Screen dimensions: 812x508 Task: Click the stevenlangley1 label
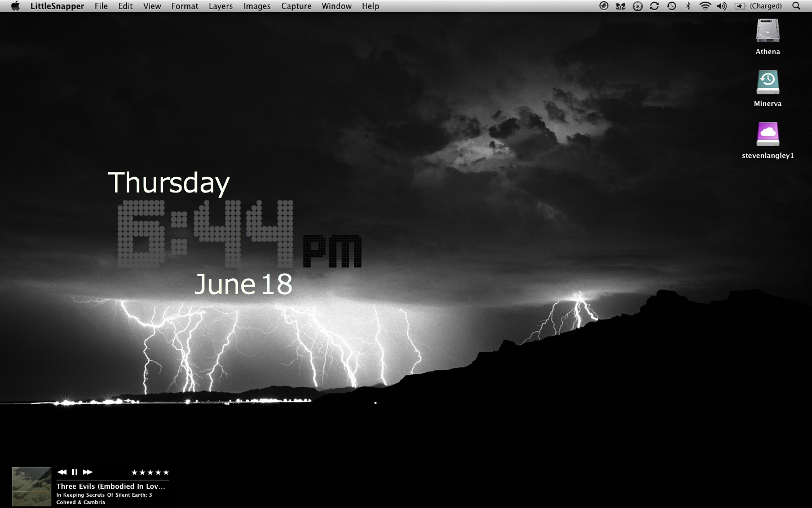point(767,156)
